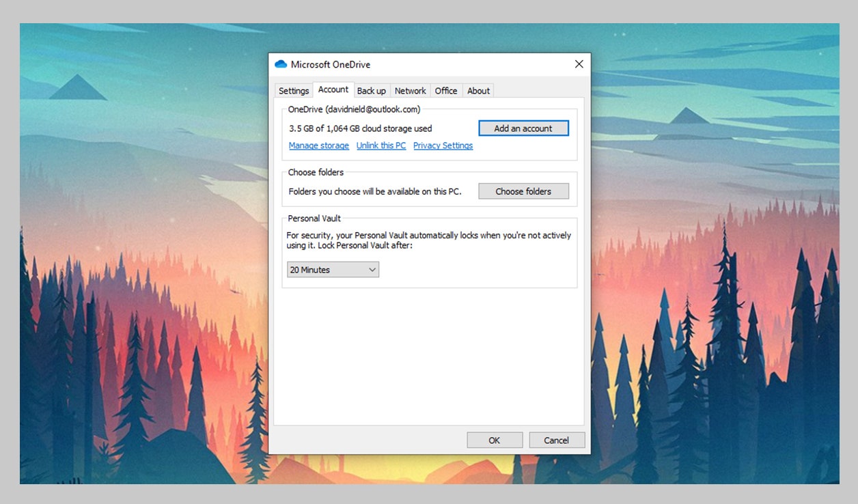The width and height of the screenshot is (858, 504).
Task: Click the 'Folders you choose will be available' text
Action: click(x=375, y=192)
